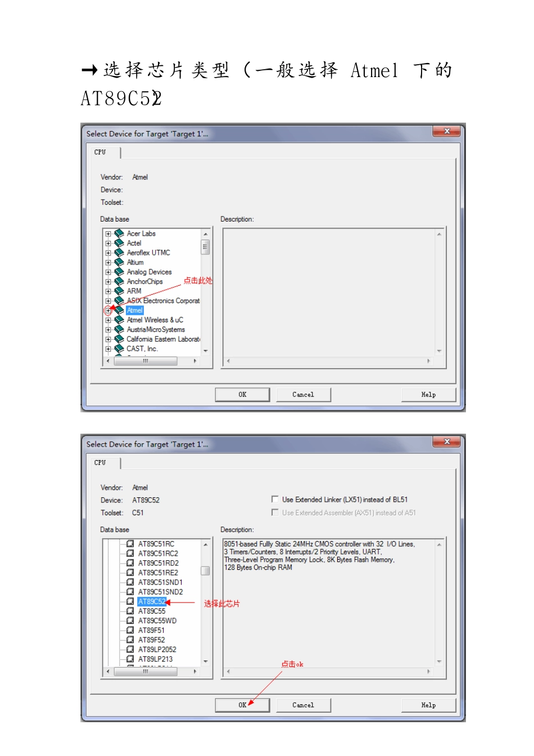Expand the ARM vendor node

pos(108,291)
